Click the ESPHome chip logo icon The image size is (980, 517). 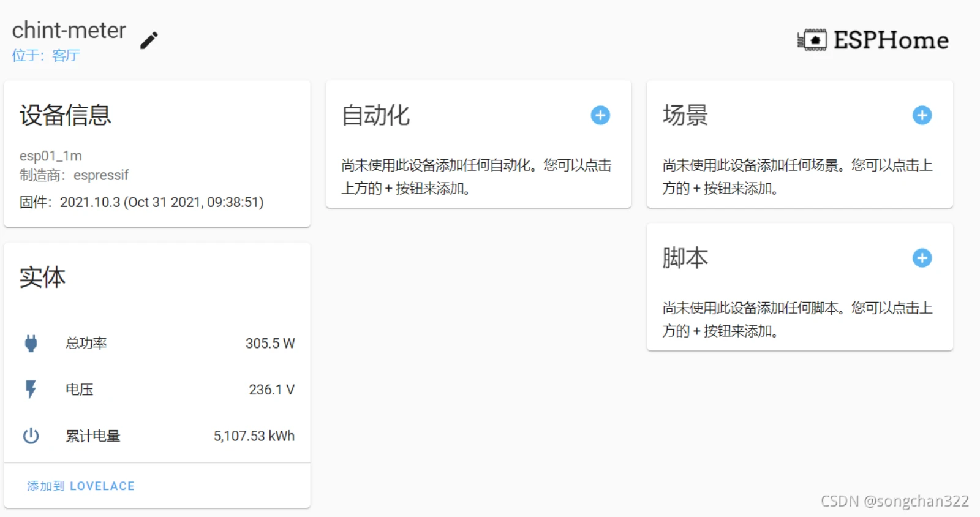click(812, 40)
